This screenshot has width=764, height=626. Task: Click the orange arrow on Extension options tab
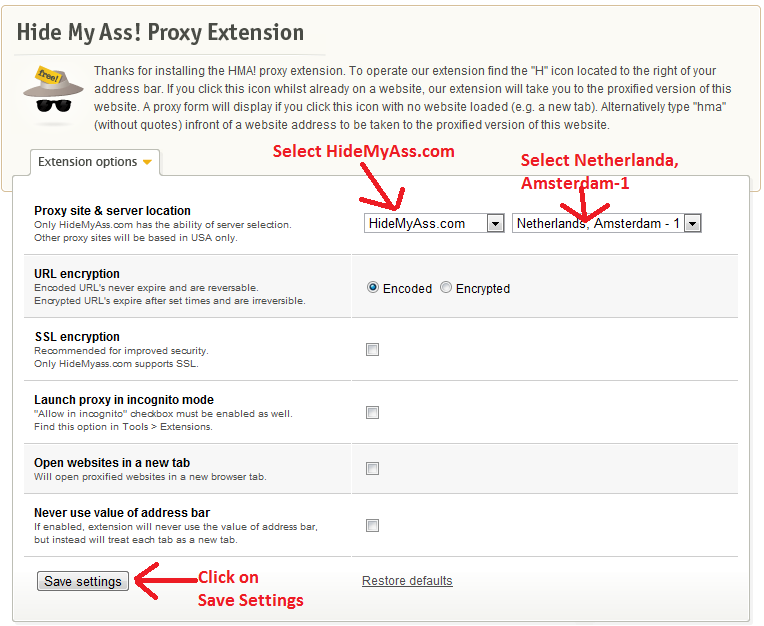tap(148, 162)
